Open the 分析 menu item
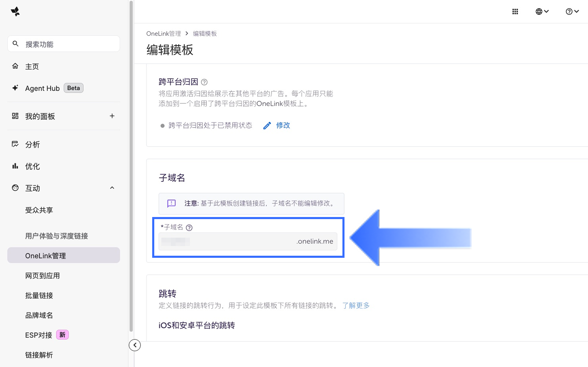Screen dimensions: 588x367 tap(33, 144)
